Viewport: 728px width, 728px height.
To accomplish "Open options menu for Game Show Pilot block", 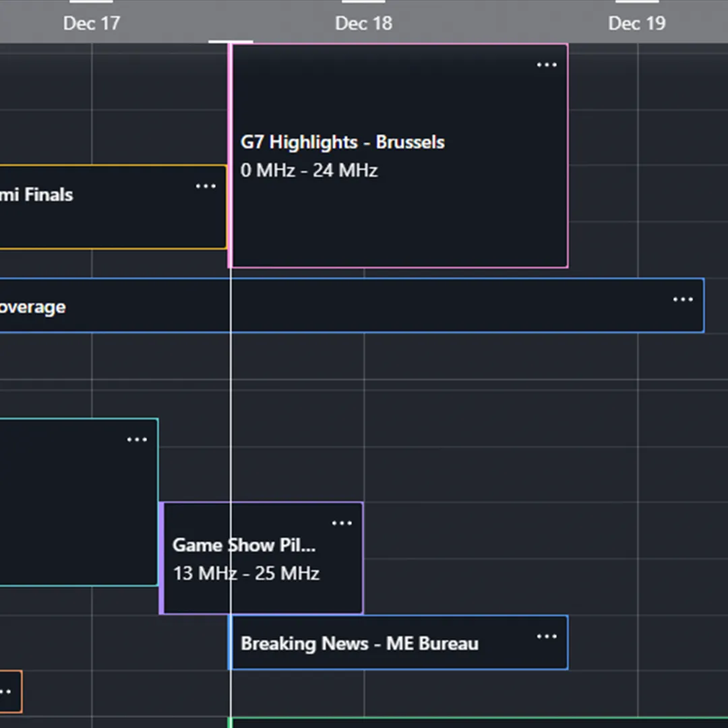I will tap(342, 523).
